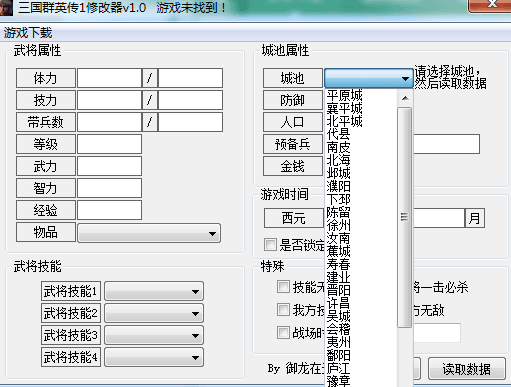The image size is (511, 387).
Task: Focus the current 带兵数 input field
Action: coord(109,122)
